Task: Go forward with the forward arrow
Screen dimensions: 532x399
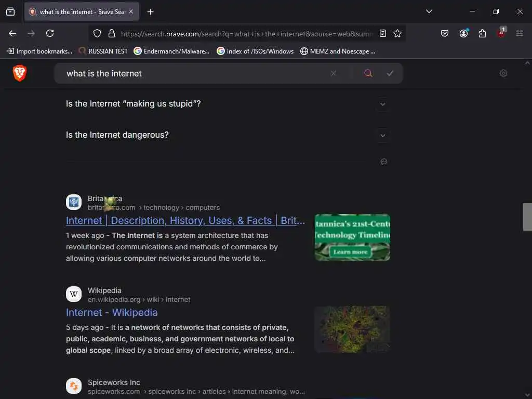Action: pyautogui.click(x=31, y=33)
